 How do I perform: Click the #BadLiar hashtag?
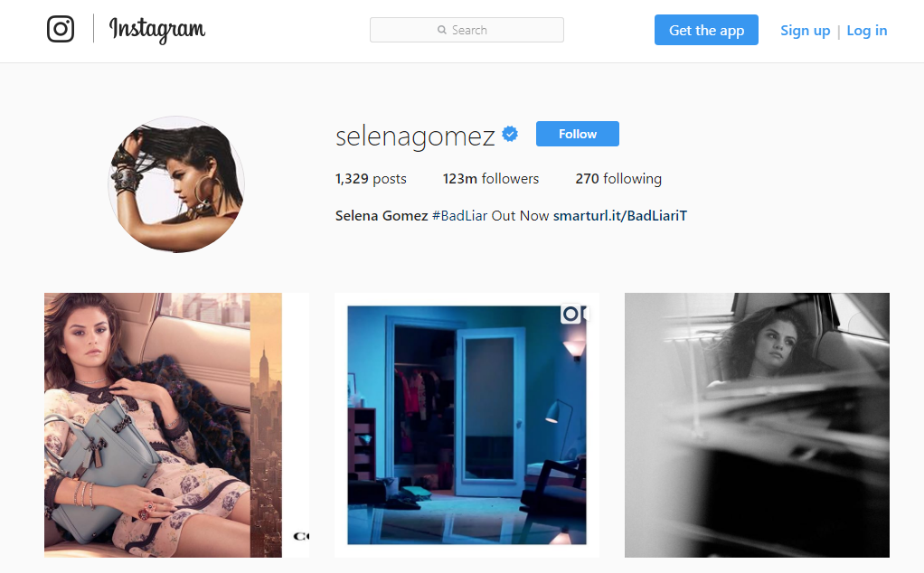459,216
